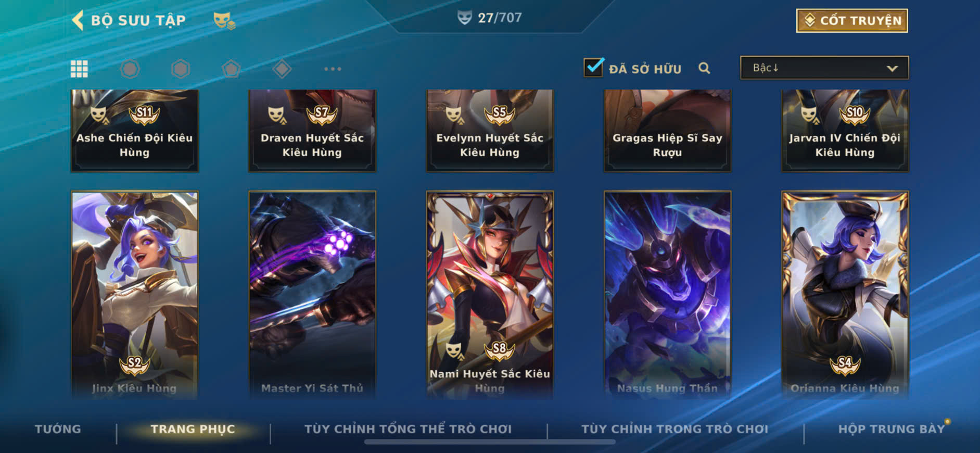980x453 pixels.
Task: Open the Nami Huyết Sắc Kiêu Hùng skin
Action: pyautogui.click(x=490, y=295)
